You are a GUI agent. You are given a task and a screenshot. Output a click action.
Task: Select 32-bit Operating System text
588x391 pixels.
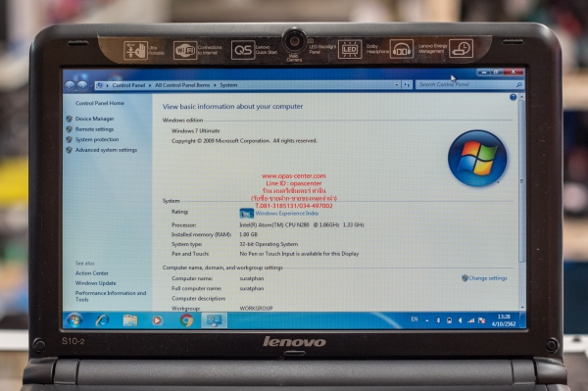(269, 244)
